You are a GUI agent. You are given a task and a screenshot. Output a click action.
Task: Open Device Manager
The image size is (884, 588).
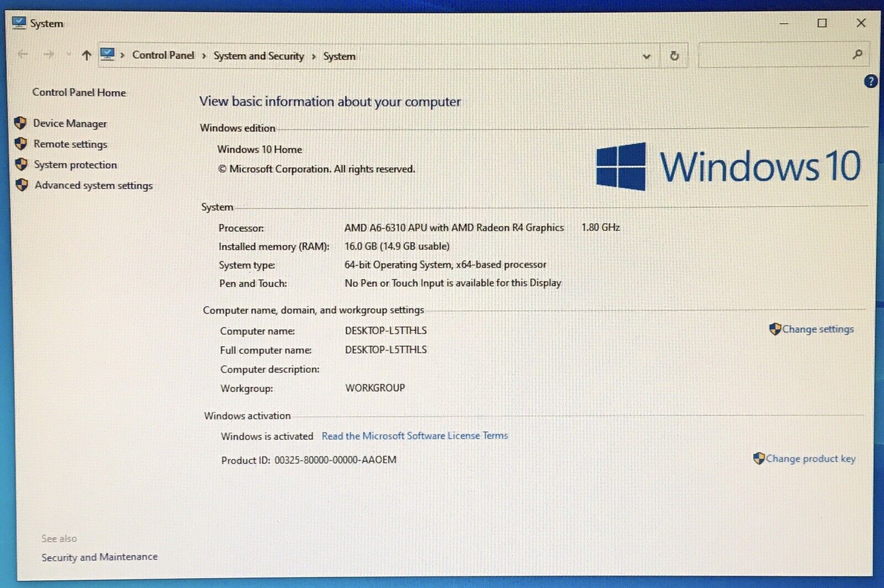70,123
